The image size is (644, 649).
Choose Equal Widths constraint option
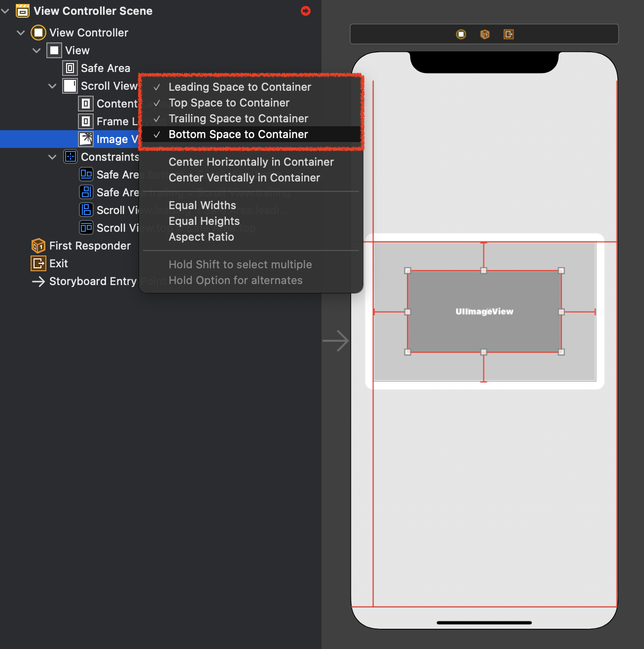tap(251, 205)
